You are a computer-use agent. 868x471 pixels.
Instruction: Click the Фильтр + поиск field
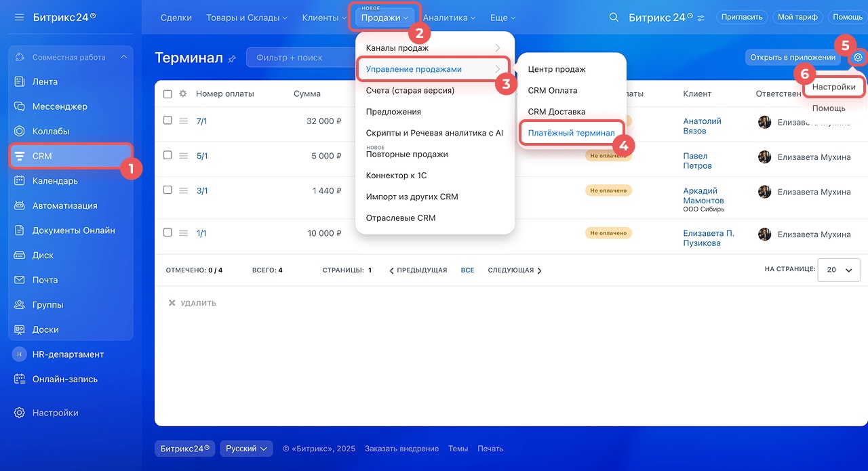(x=299, y=58)
